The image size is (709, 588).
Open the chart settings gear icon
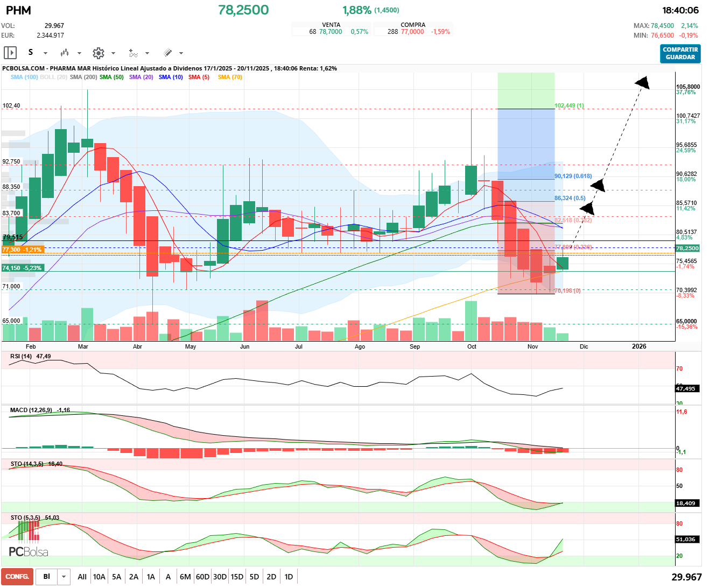[x=98, y=53]
